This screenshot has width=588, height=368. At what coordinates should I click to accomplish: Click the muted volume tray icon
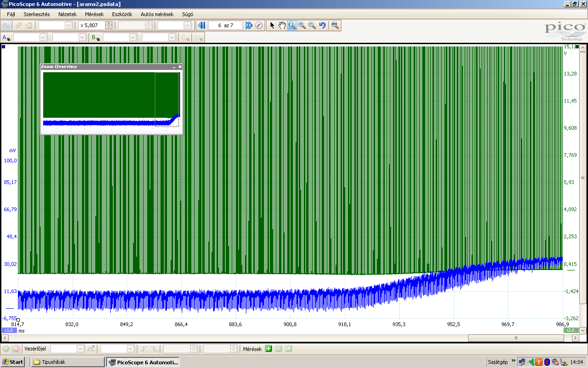pyautogui.click(x=555, y=362)
